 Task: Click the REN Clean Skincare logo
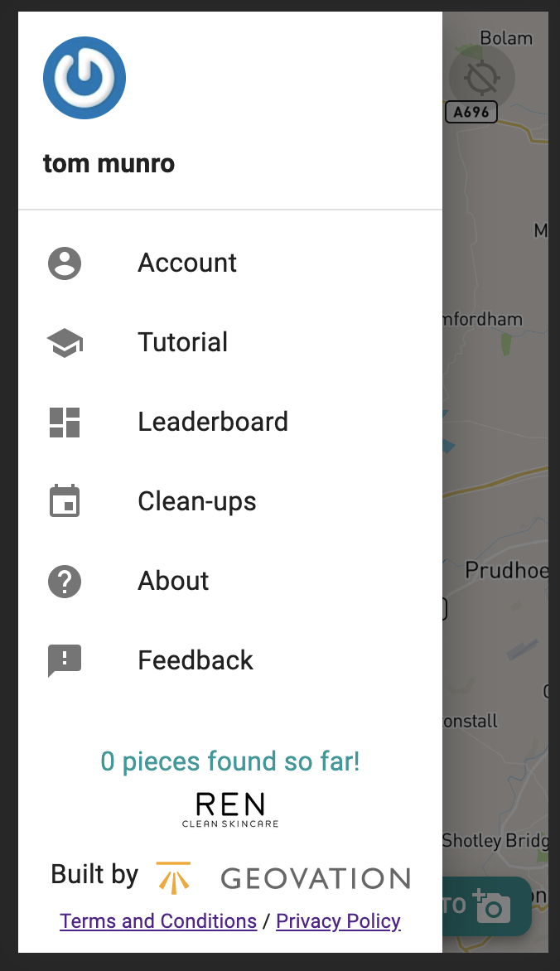pyautogui.click(x=230, y=809)
